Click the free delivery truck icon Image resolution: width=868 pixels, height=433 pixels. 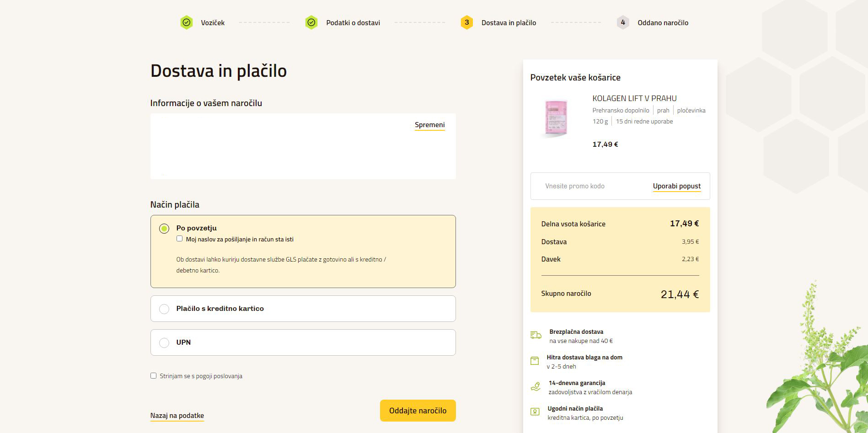(x=536, y=336)
